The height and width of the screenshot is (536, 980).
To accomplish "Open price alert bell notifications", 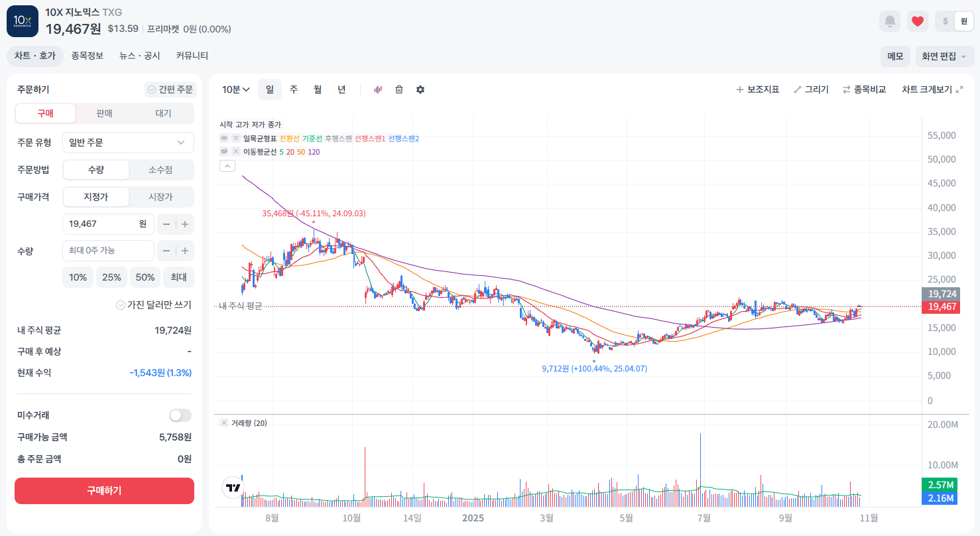I will (x=890, y=21).
